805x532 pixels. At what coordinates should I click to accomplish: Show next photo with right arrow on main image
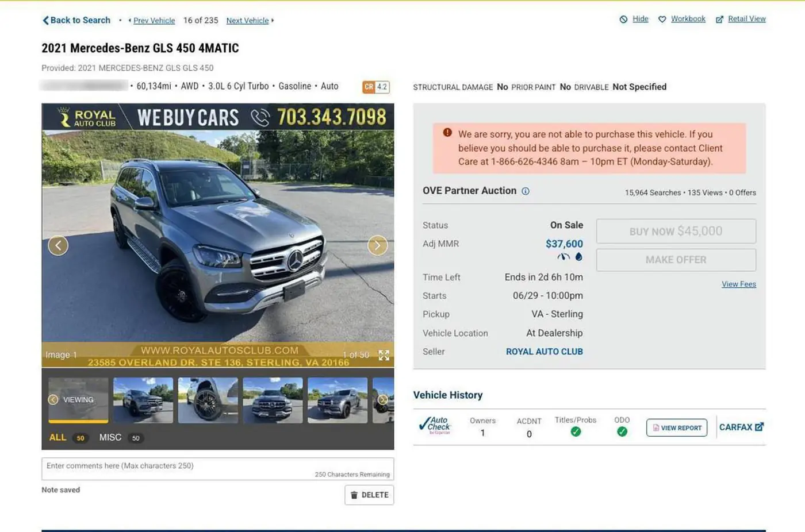(x=377, y=245)
